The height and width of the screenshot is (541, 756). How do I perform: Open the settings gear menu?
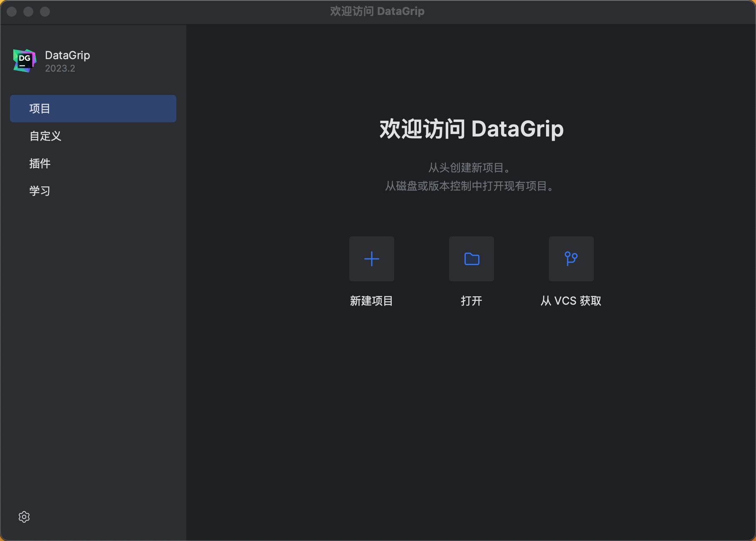(24, 517)
